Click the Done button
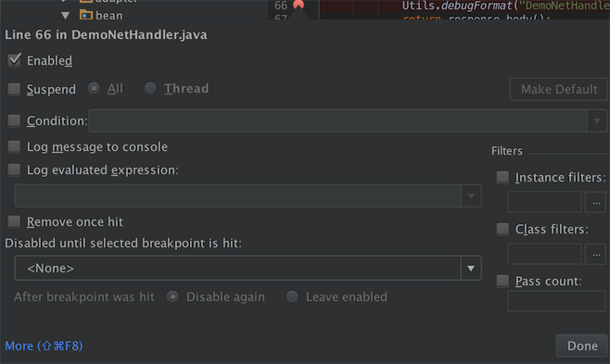Viewport: 610px width, 364px height. pyautogui.click(x=582, y=345)
